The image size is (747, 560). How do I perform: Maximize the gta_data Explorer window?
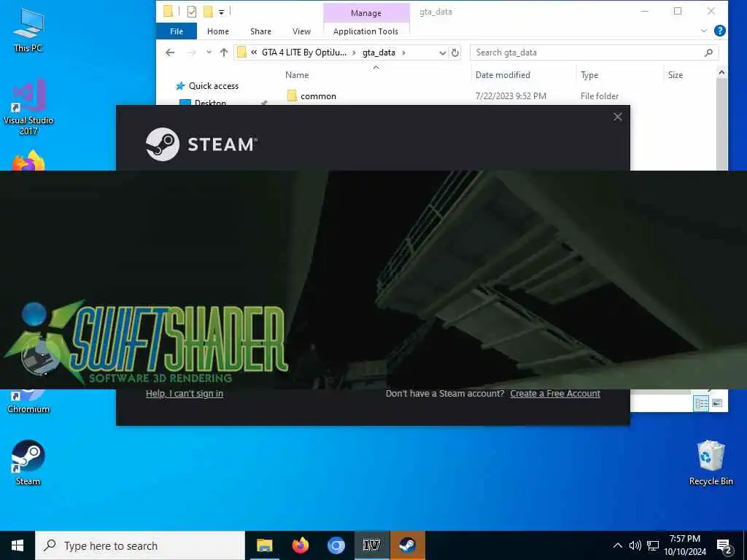(x=678, y=12)
